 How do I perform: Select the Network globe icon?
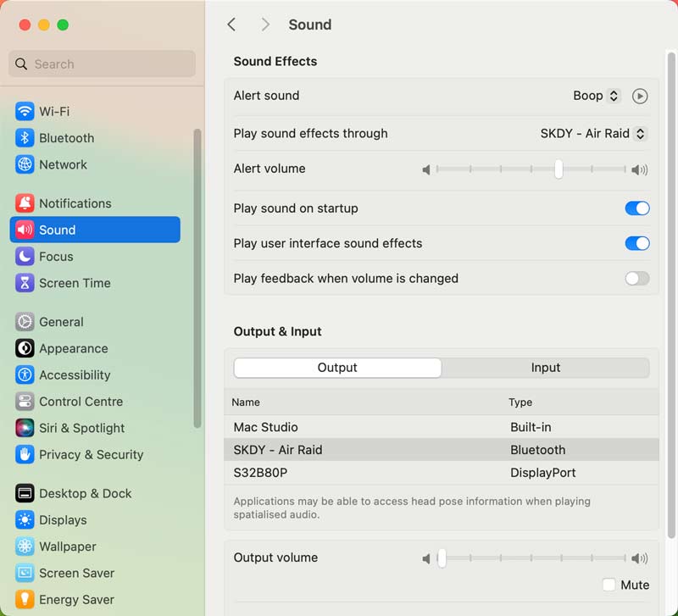click(25, 164)
